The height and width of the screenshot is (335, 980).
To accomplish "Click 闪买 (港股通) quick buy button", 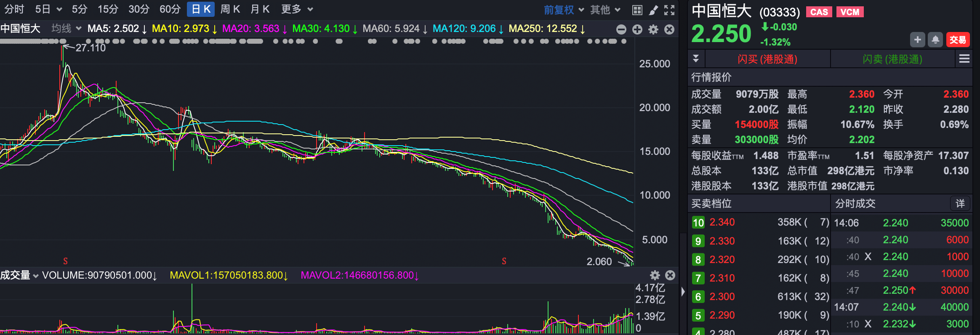I will point(767,59).
